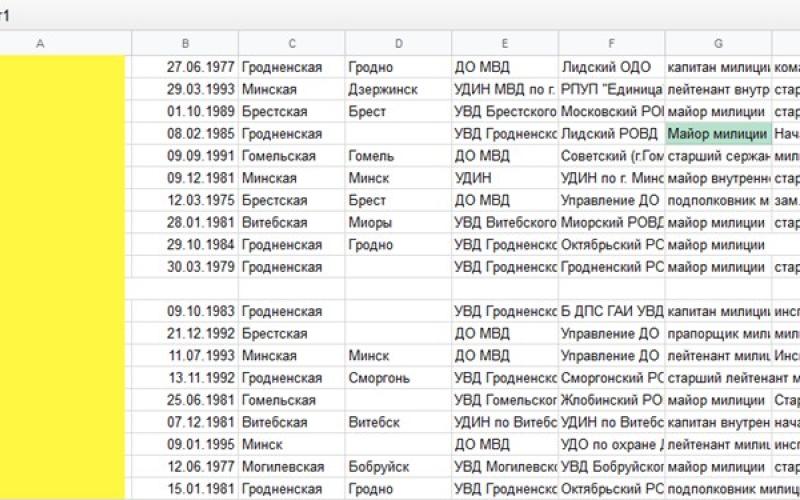The image size is (800, 500).
Task: Select column F header
Action: point(611,44)
